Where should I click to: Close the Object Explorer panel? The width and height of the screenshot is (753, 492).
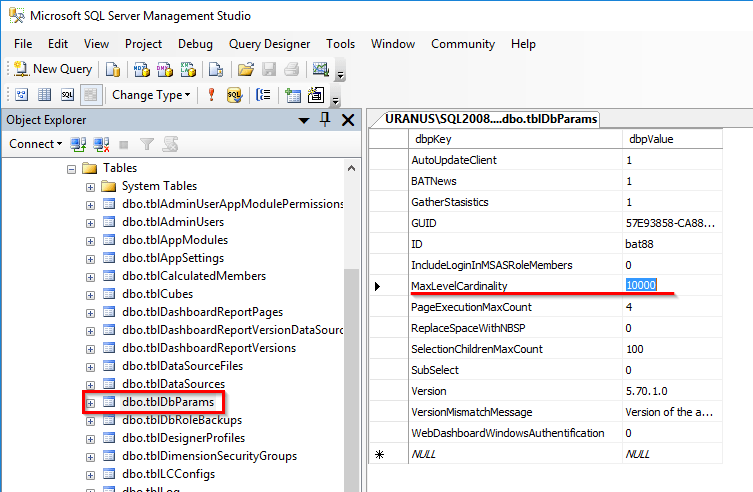[x=348, y=120]
